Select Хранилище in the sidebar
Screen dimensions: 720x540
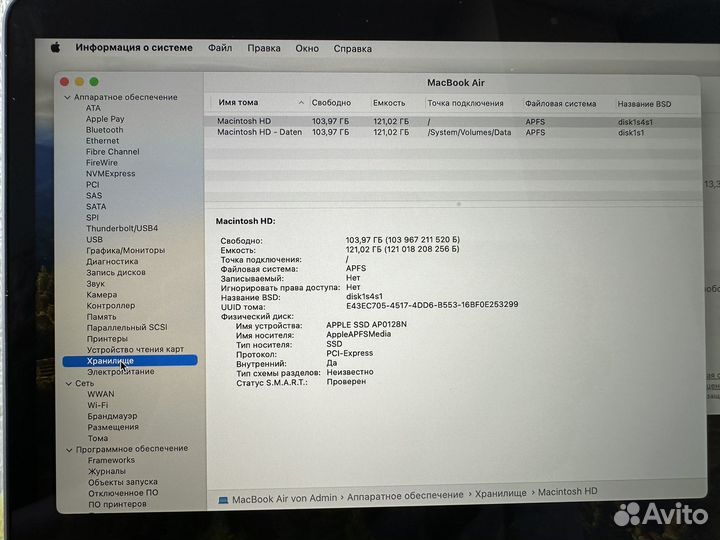[x=130, y=361]
